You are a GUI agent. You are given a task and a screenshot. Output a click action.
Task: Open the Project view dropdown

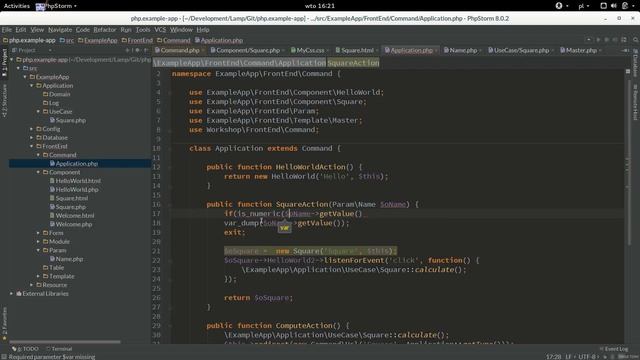coord(50,50)
